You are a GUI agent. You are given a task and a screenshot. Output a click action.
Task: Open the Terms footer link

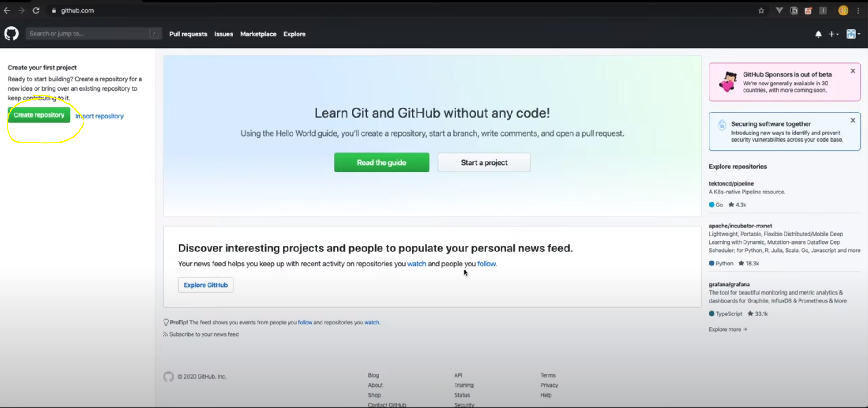pos(548,375)
